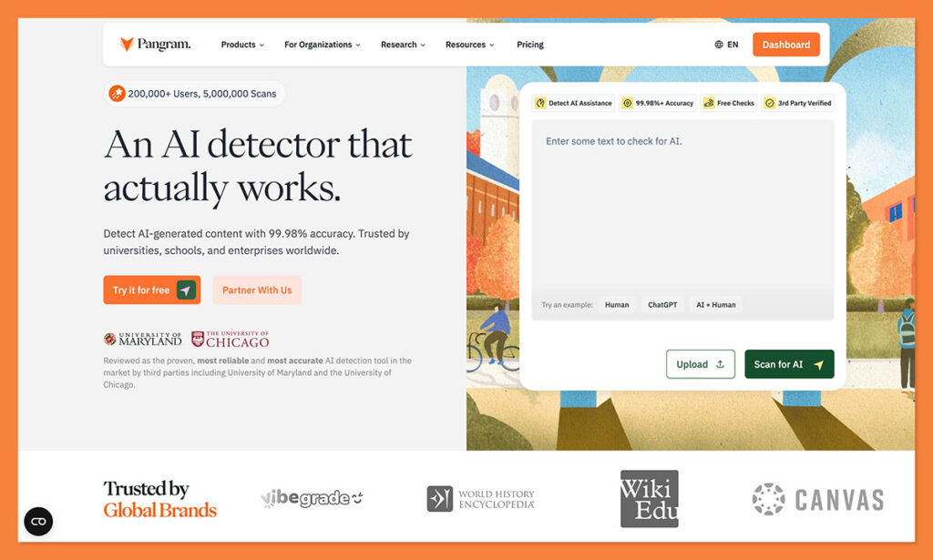Open the Resources dropdown
This screenshot has height=560, width=933.
pos(466,44)
